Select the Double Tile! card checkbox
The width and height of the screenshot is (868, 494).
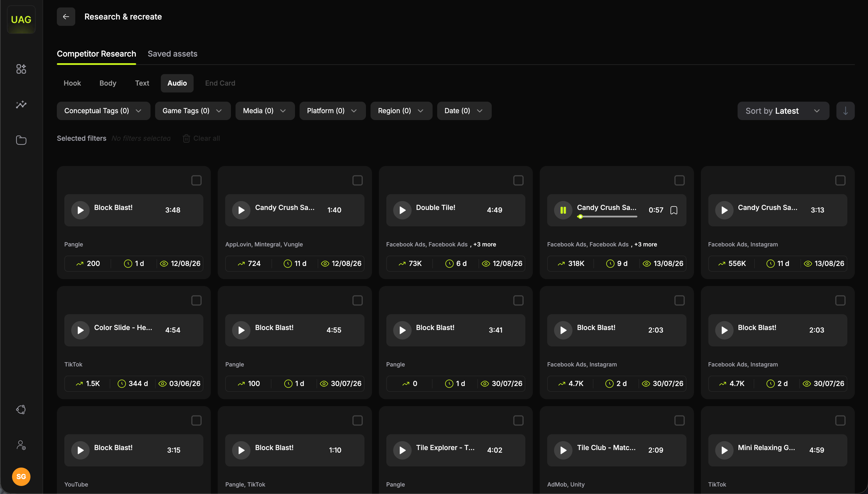[518, 180]
